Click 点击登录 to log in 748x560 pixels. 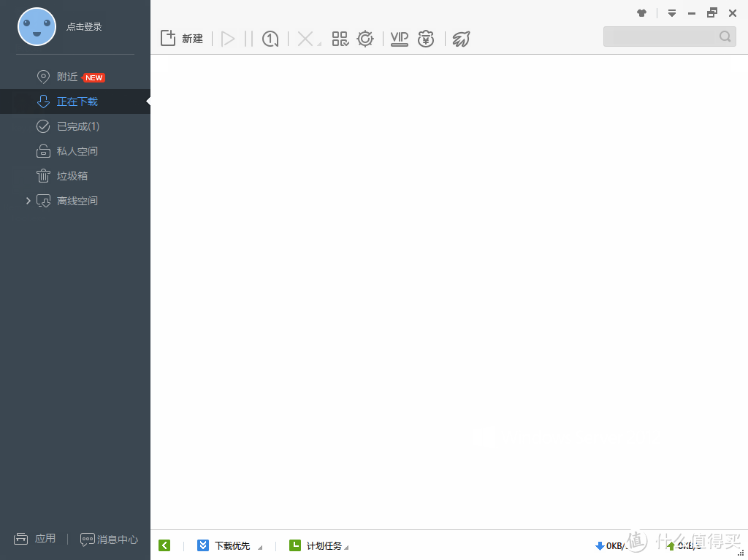84,27
